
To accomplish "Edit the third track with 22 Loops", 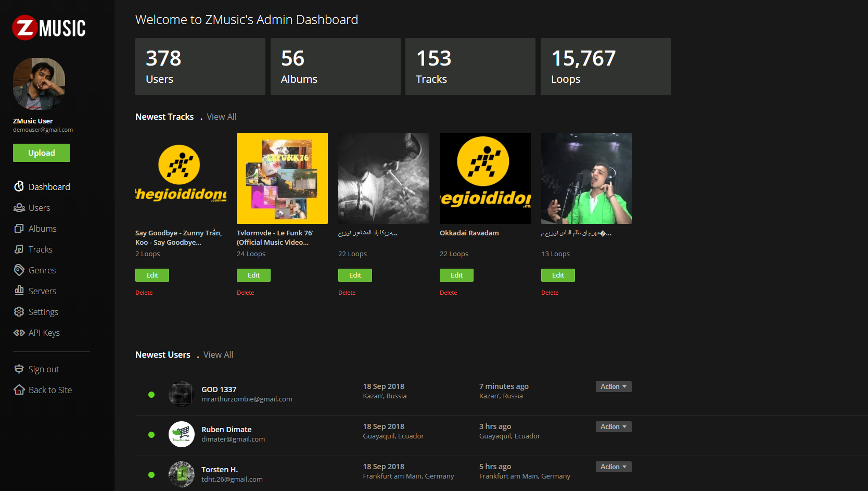I will click(x=355, y=275).
